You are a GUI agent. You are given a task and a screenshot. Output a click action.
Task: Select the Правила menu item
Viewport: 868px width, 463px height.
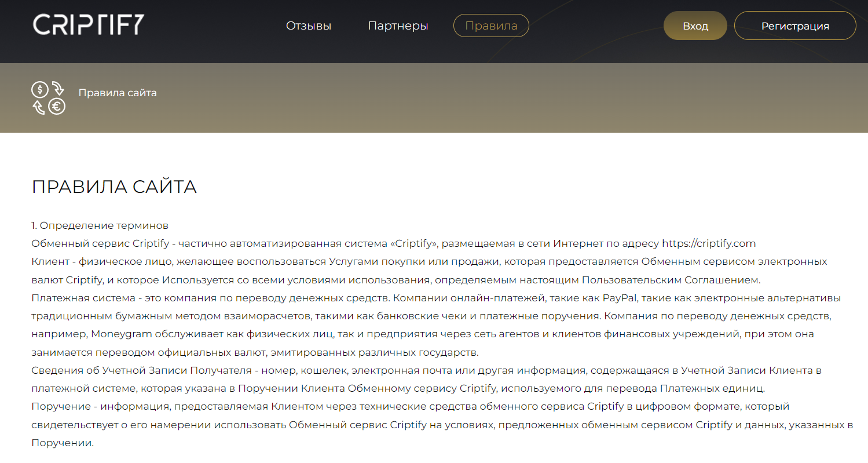491,26
